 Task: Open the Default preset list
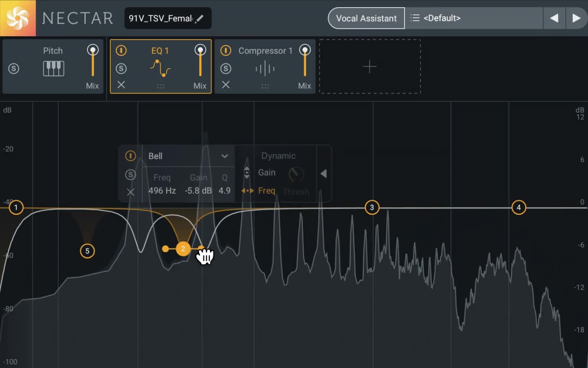[474, 18]
